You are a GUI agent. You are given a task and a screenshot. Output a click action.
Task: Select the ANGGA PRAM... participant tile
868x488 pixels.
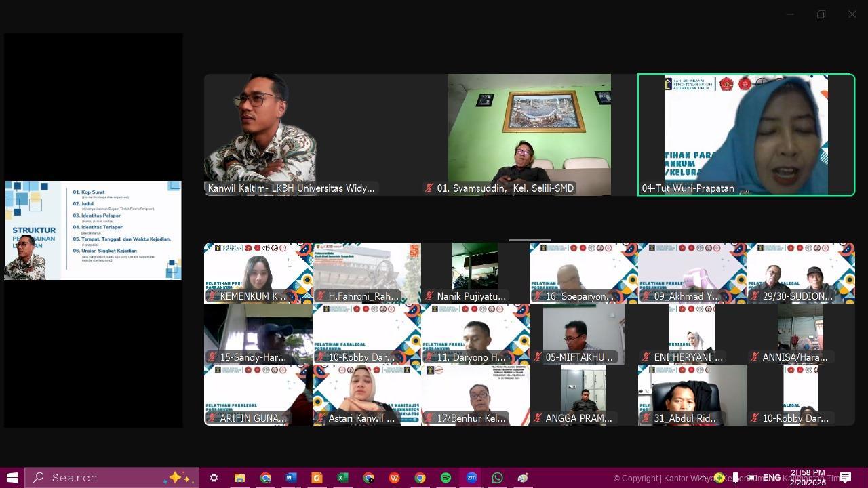(584, 395)
